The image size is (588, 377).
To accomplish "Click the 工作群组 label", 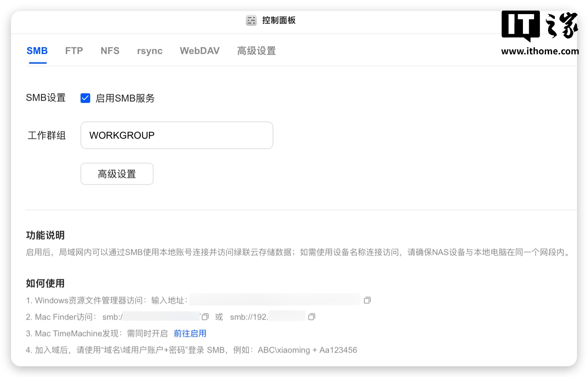I will [46, 135].
